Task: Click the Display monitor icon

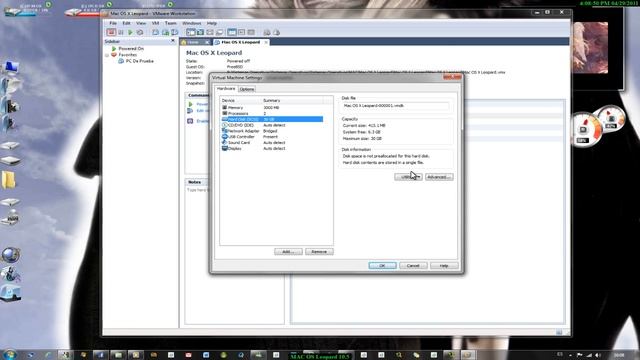Action: 224,149
